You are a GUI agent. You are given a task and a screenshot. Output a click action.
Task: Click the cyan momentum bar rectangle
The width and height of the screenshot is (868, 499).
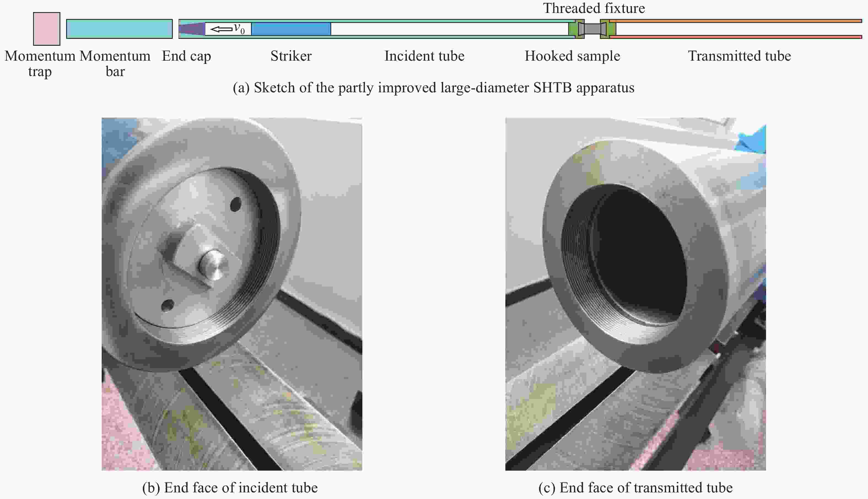[x=119, y=29]
